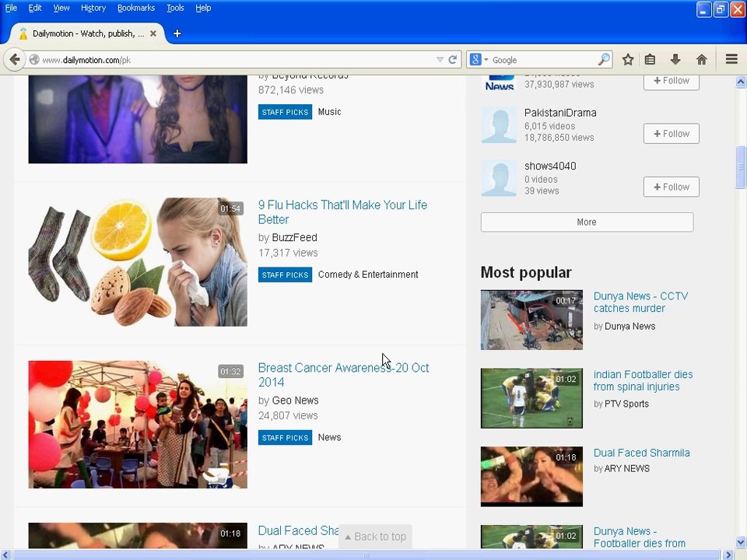Viewport: 747px width, 560px height.
Task: Open the Comedy & Entertainment category link
Action: pos(368,275)
